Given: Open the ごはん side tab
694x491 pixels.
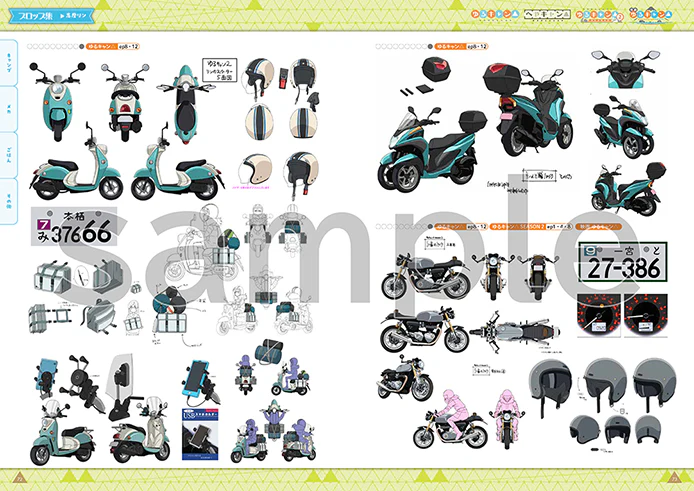Looking at the screenshot, I should click(x=9, y=155).
